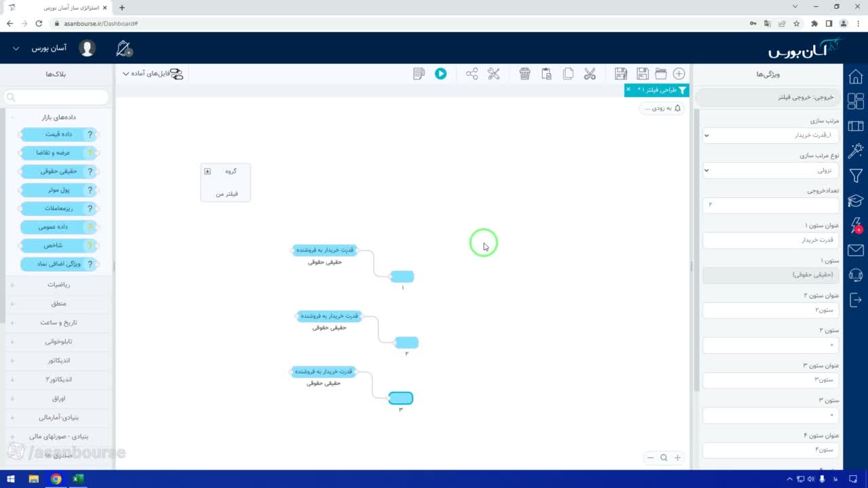Select the ریزمعاملات block
868x488 pixels.
(x=59, y=208)
